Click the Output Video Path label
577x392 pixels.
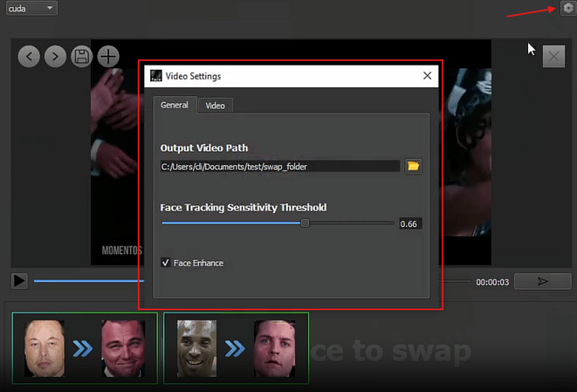coord(204,148)
